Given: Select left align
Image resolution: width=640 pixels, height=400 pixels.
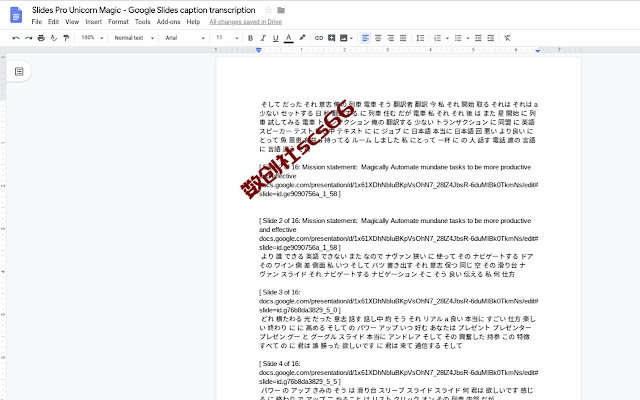Looking at the screenshot, I should pyautogui.click(x=365, y=38).
